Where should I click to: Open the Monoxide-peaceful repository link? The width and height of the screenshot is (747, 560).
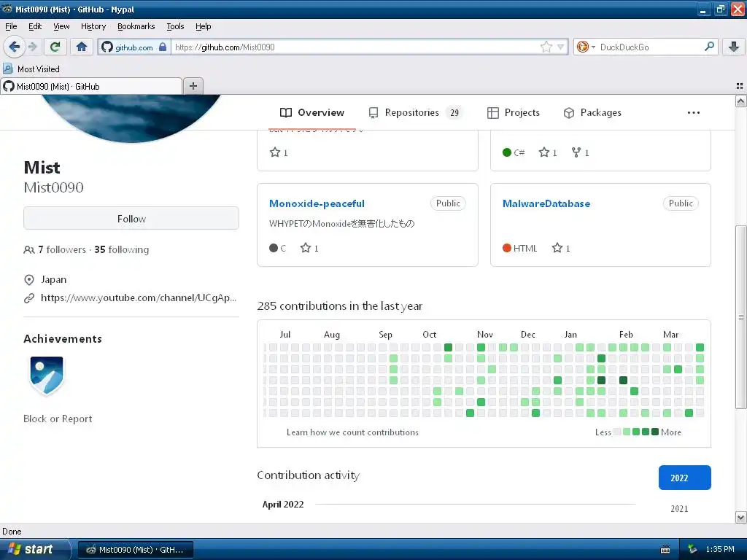pos(317,203)
